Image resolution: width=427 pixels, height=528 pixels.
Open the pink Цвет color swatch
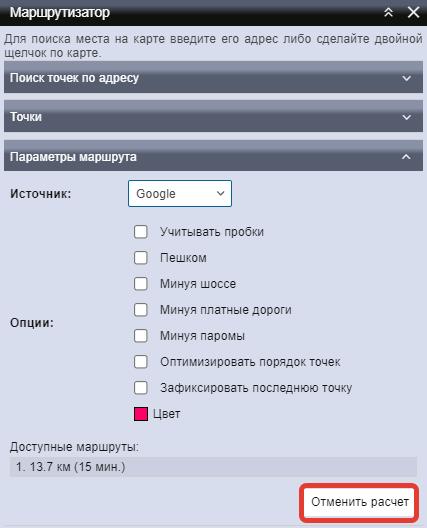click(x=141, y=414)
